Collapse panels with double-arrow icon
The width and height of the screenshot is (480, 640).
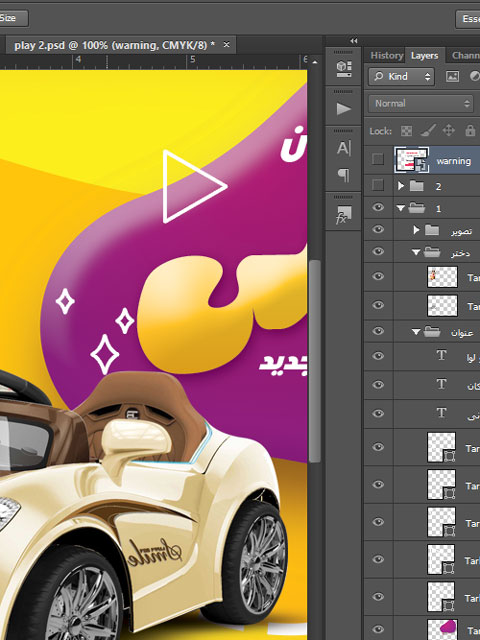353,41
